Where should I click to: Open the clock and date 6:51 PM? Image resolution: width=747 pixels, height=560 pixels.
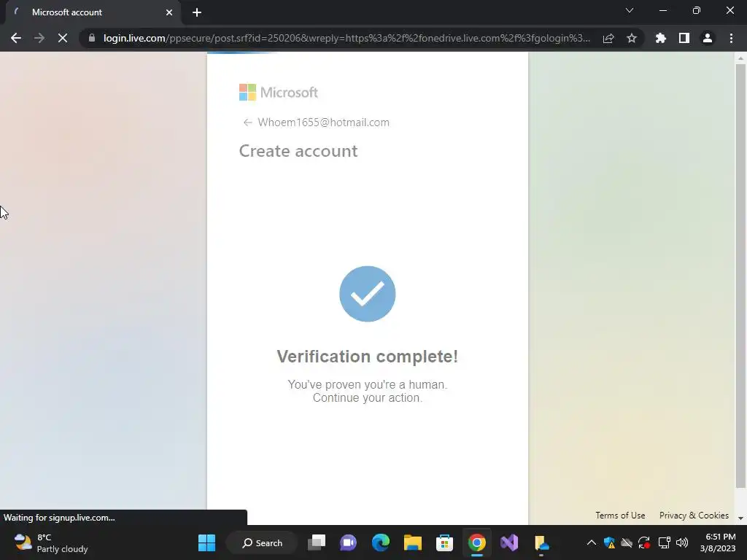pos(718,542)
